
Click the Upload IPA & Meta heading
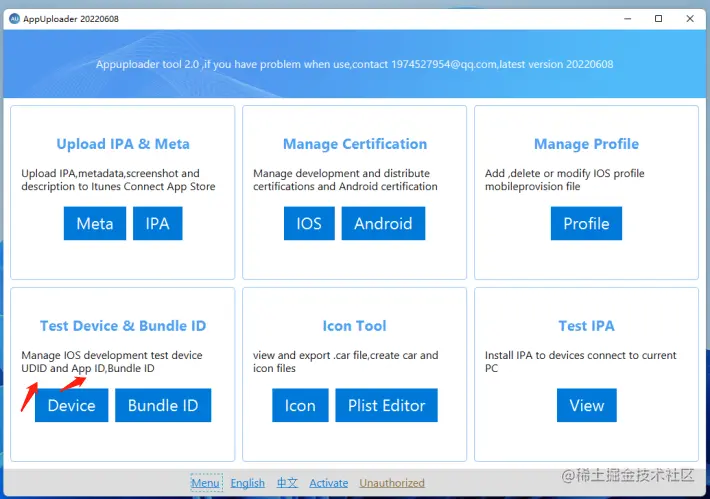coord(123,144)
